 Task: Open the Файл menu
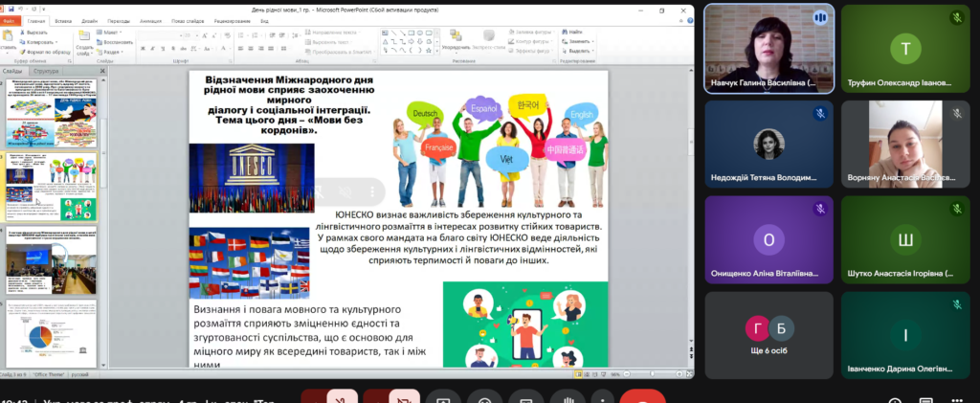pyautogui.click(x=10, y=19)
